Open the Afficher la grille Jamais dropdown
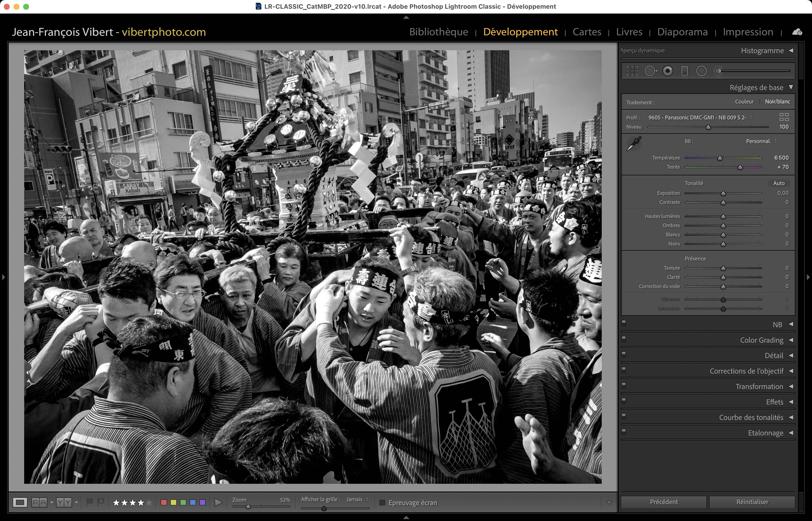Viewport: 812px width, 521px height. click(357, 499)
